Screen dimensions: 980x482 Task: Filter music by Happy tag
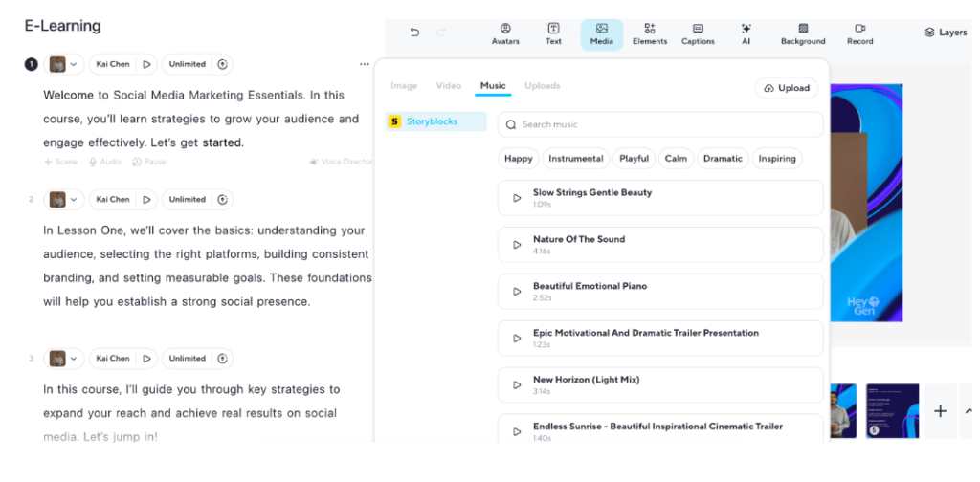(518, 159)
